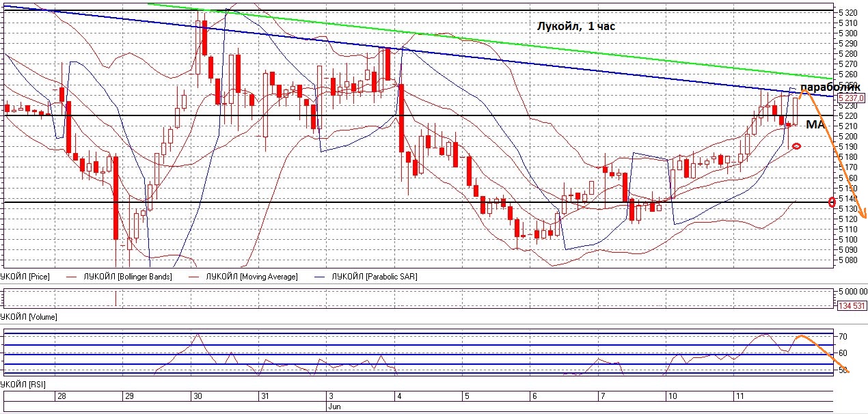The width and height of the screenshot is (868, 414).
Task: Click the 5 100 price axis label
Action: point(850,239)
